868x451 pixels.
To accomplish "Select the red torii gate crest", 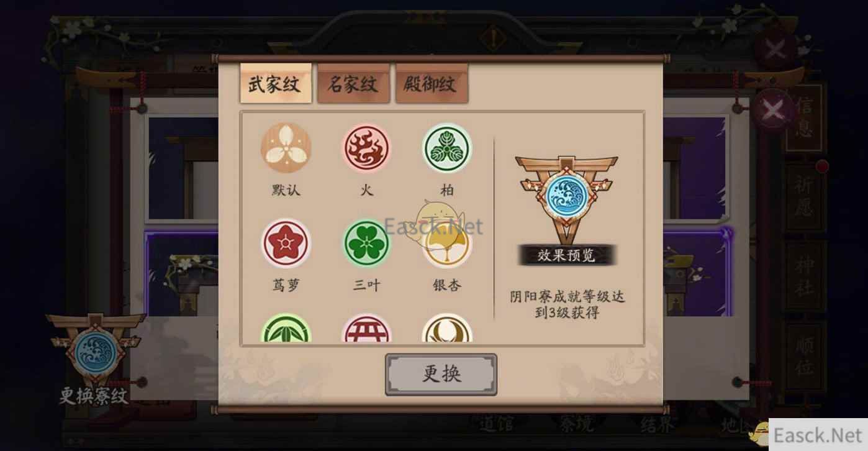I will point(366,329).
